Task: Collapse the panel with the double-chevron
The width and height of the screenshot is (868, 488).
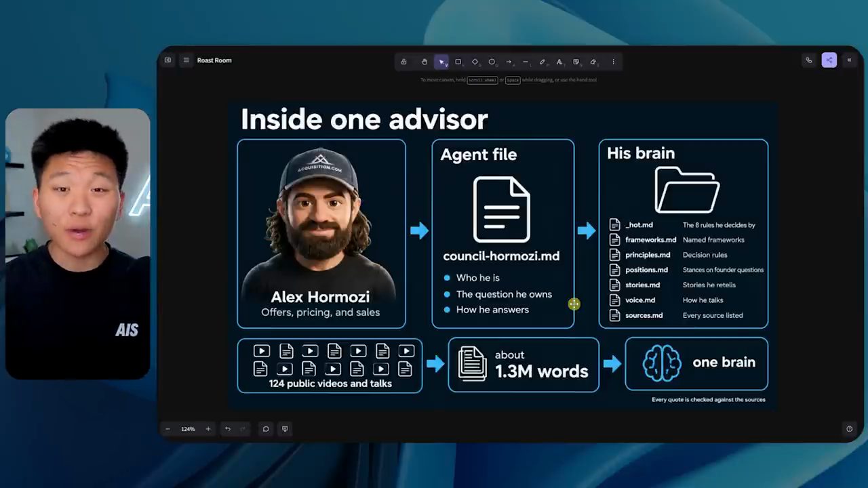Action: coord(849,60)
